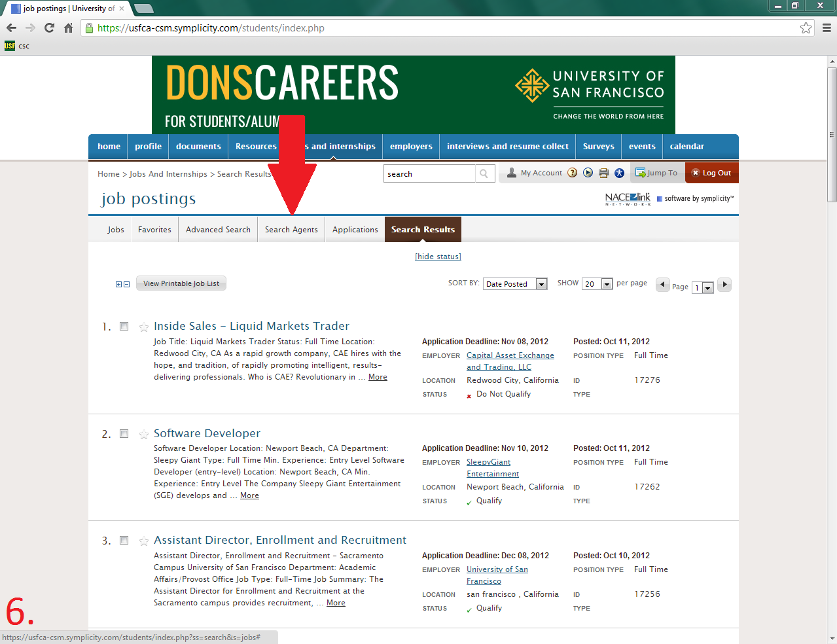Open the Page number dropdown

703,287
